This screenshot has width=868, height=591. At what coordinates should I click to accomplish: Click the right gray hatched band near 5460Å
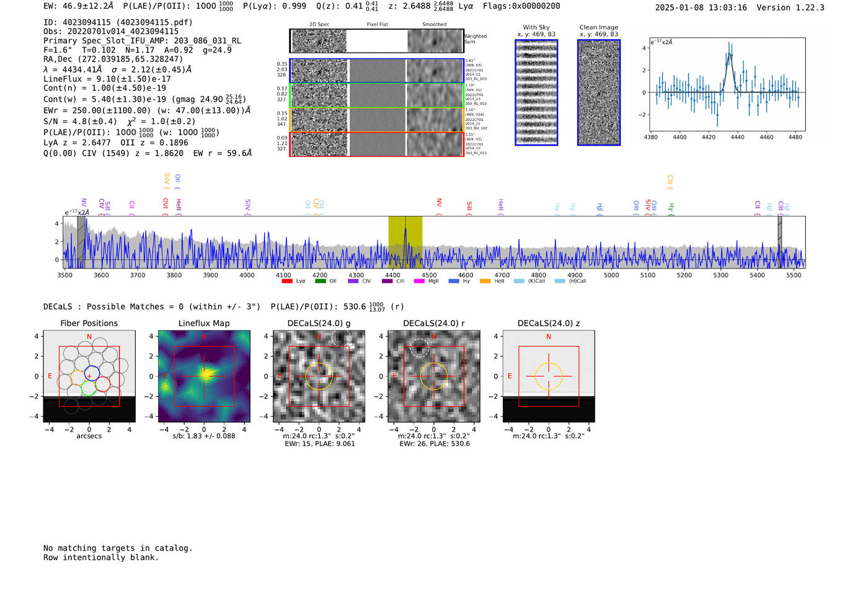pos(780,242)
